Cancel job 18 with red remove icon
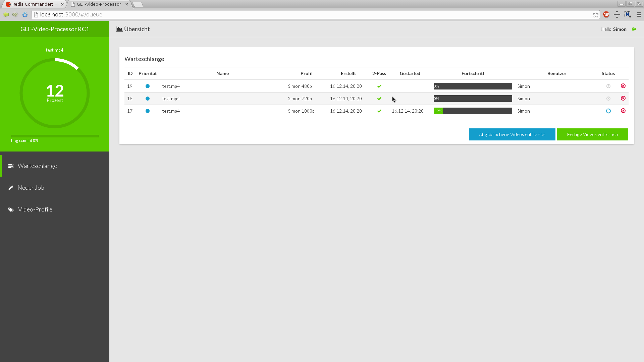 tap(623, 98)
